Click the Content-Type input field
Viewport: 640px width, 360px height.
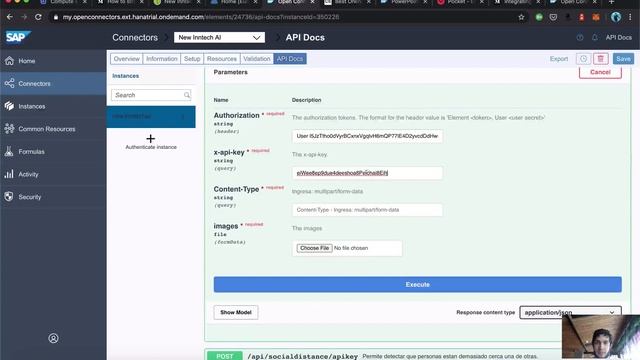(367, 210)
